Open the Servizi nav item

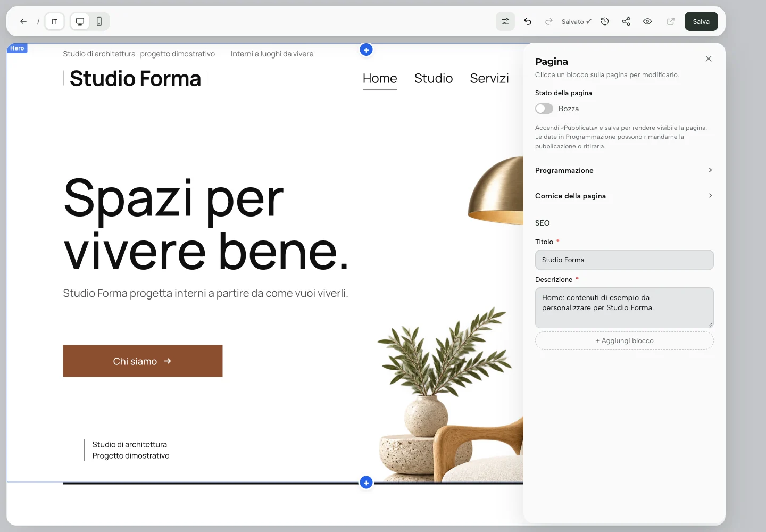point(489,79)
